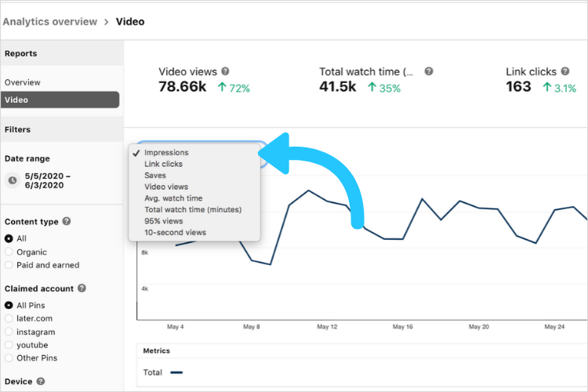Click the May 16 axis label

[403, 327]
